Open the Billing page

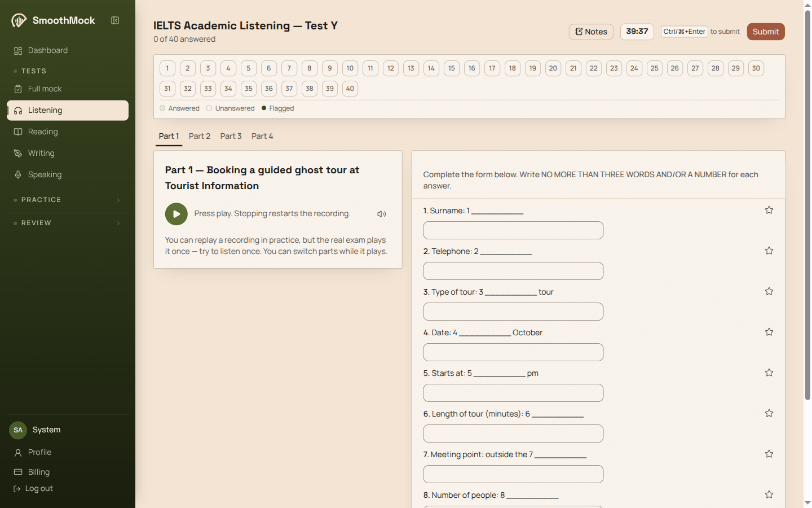click(68, 472)
